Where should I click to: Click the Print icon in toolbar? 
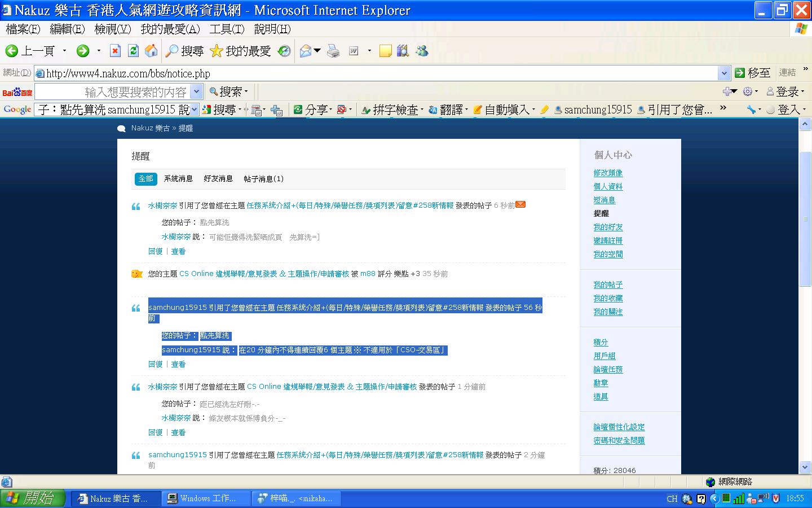click(333, 51)
